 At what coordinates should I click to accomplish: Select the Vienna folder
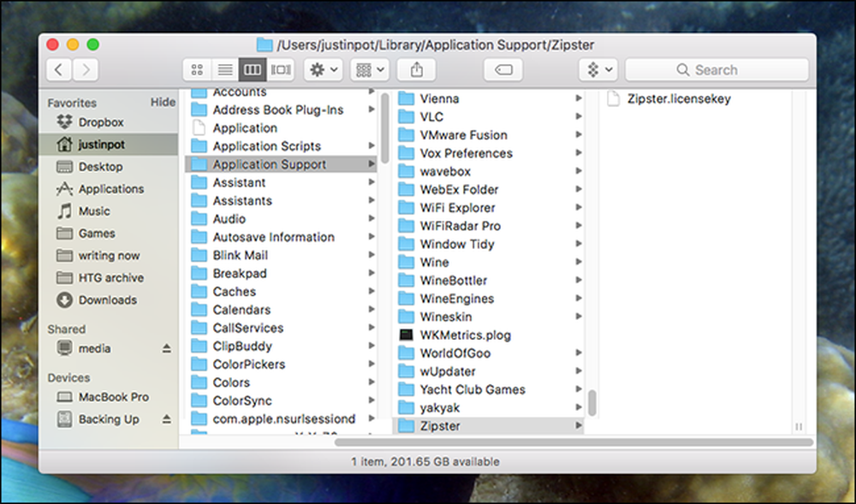pyautogui.click(x=488, y=98)
